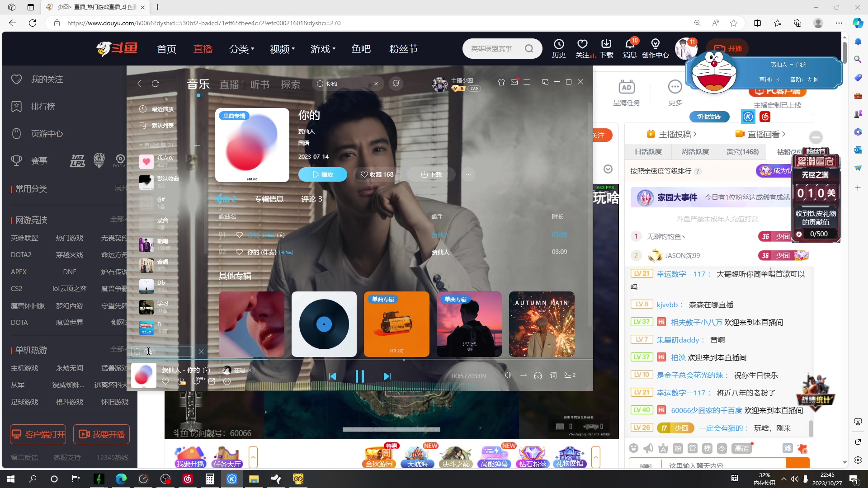868x488 pixels.
Task: Open Douyu 历史 history icon
Action: (559, 48)
